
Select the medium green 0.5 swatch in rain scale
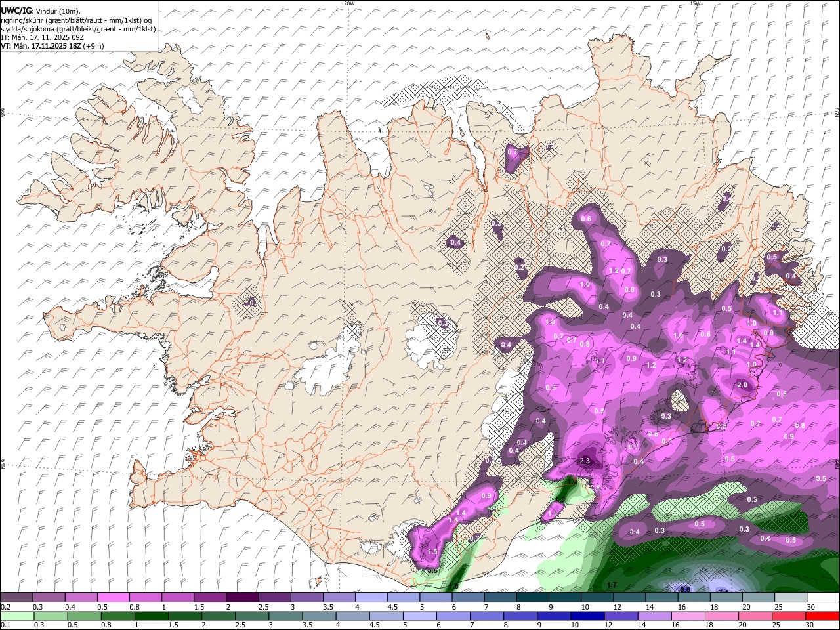click(84, 616)
